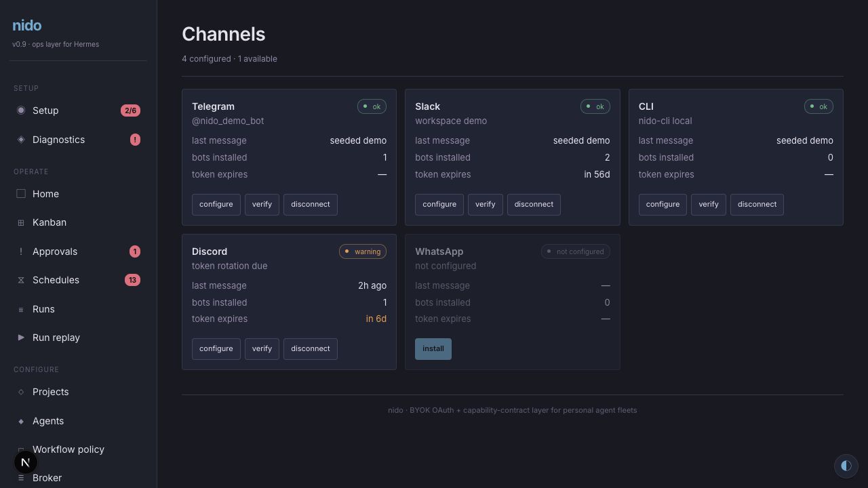Click the round N logo button

(x=26, y=462)
